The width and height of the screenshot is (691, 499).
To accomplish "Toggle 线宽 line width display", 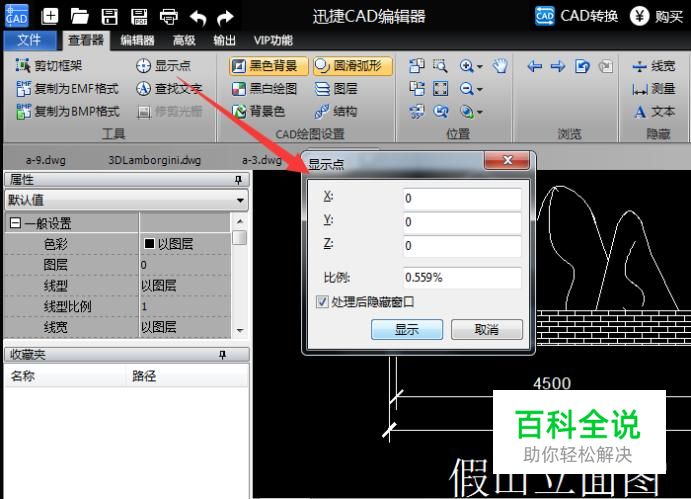I will point(654,66).
